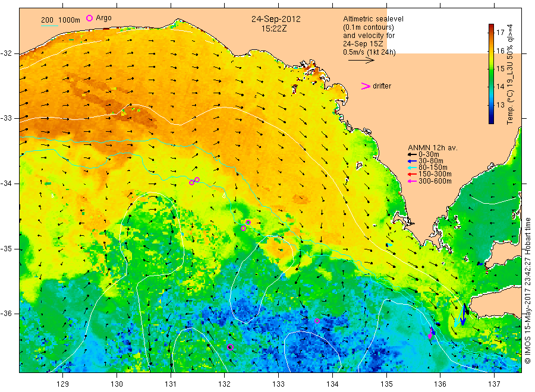Click the '24-Sep 15Z' text
This screenshot has width=535, height=392.
[x=363, y=44]
